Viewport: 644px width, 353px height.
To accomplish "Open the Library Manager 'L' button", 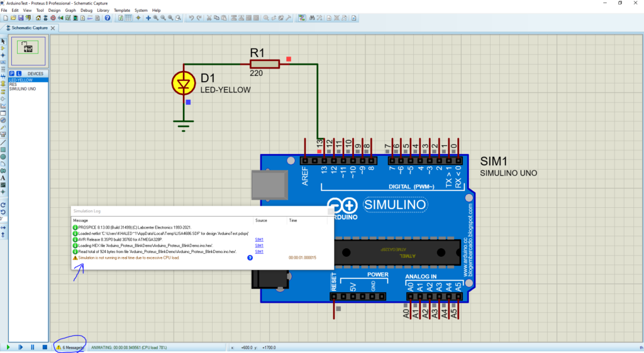I will click(x=19, y=73).
